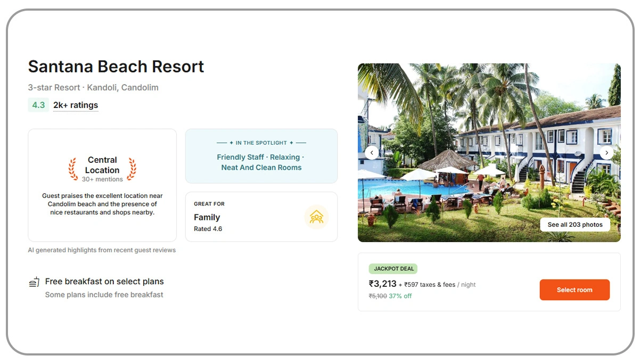
Task: Click the left laurel wreath icon
Action: (x=73, y=169)
